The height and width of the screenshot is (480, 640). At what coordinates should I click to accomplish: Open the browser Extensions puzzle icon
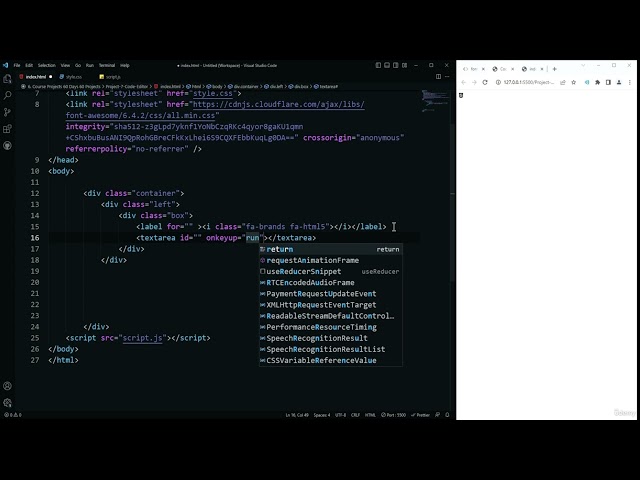(598, 82)
